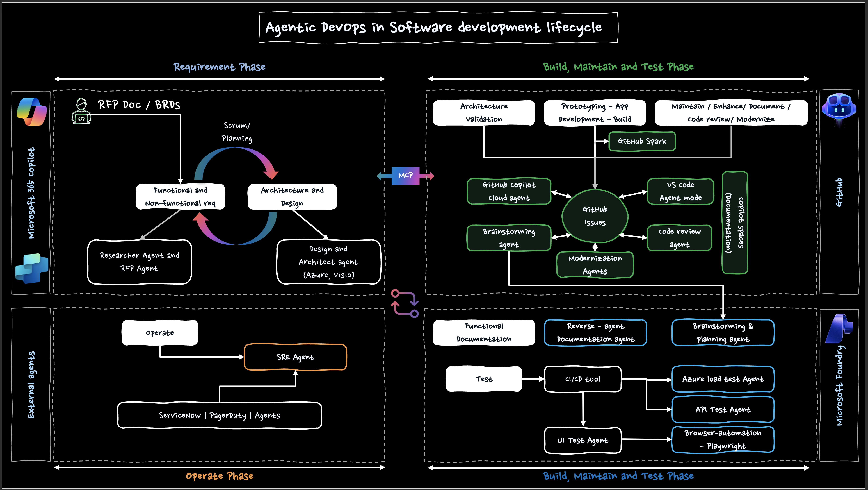Screen dimensions: 868x490
Task: Click the 'Maintain / Enhance/ Document' box
Action: tap(731, 113)
